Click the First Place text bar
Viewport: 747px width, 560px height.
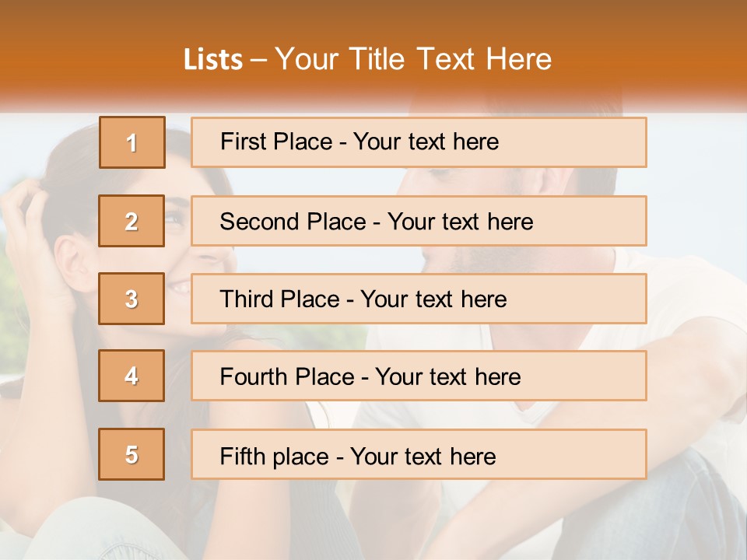pos(419,142)
